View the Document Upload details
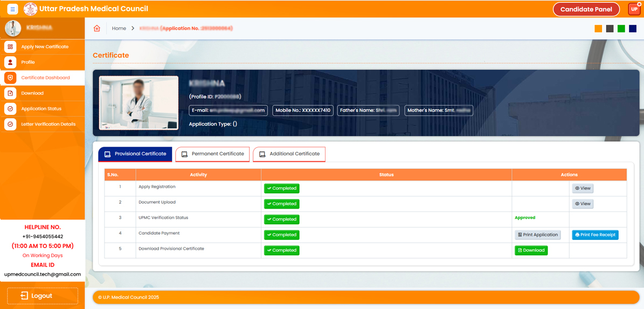 click(x=583, y=204)
